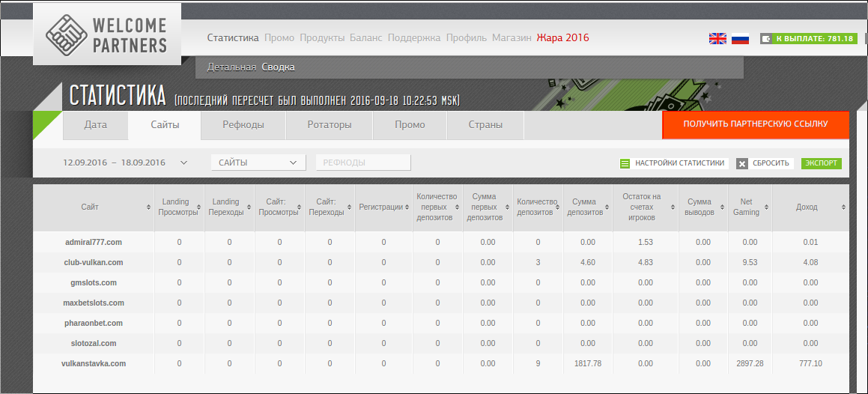Image resolution: width=868 pixels, height=394 pixels.
Task: Click admiral777 balance value 1.53
Action: tap(646, 243)
